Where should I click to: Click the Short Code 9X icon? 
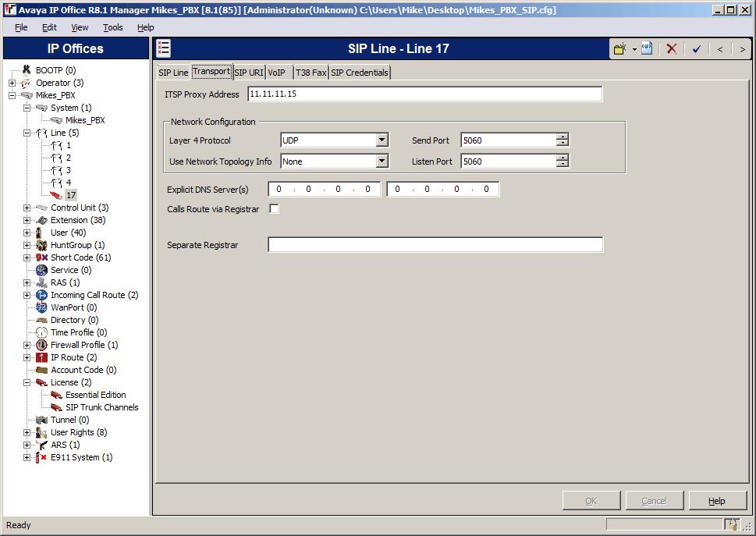click(42, 258)
